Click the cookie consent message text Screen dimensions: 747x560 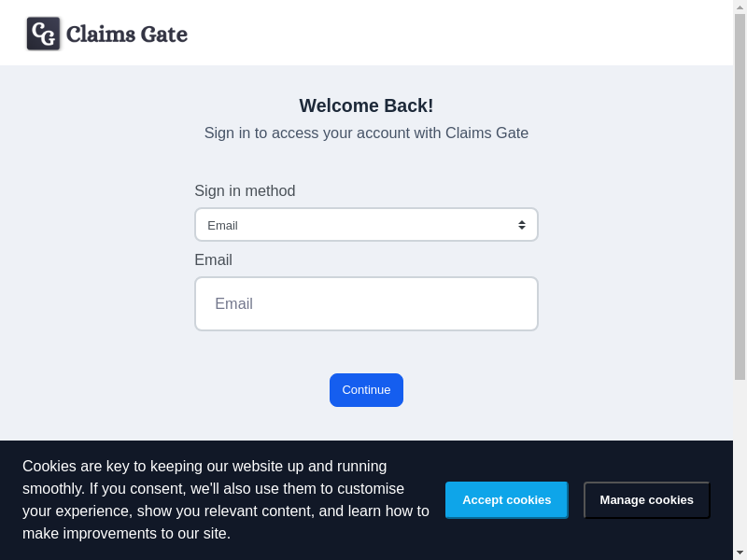coord(224,500)
